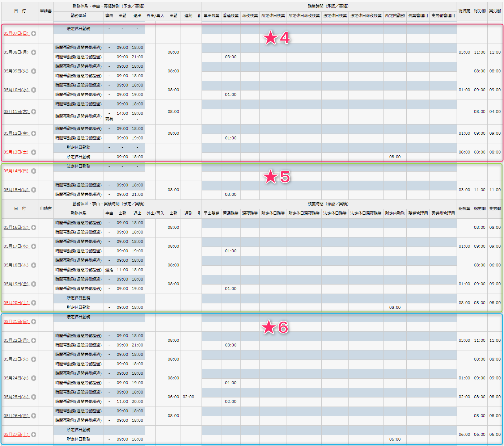This screenshot has width=504, height=446.
Task: Select the 05月14日(日) date link
Action: 16,171
